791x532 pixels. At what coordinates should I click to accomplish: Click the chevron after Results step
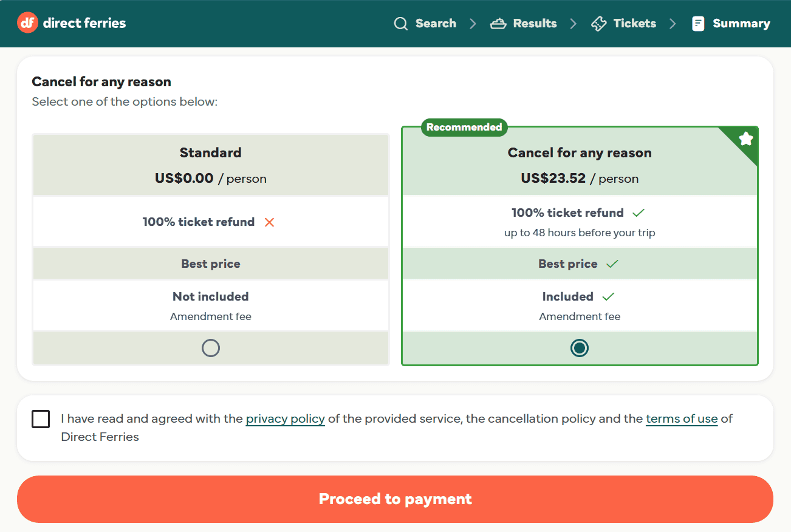click(574, 24)
